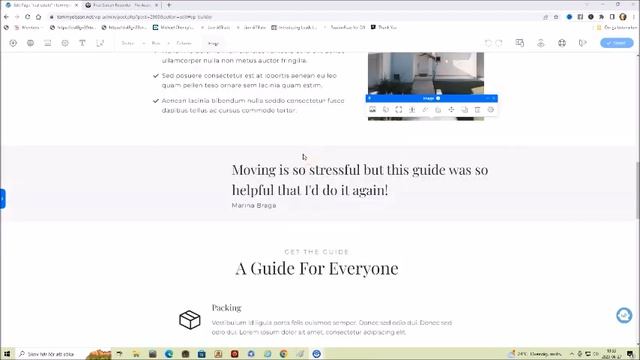Open Microsoft Edge from the taskbar
Image resolution: width=640 pixels, height=360 pixels.
[x=169, y=354]
